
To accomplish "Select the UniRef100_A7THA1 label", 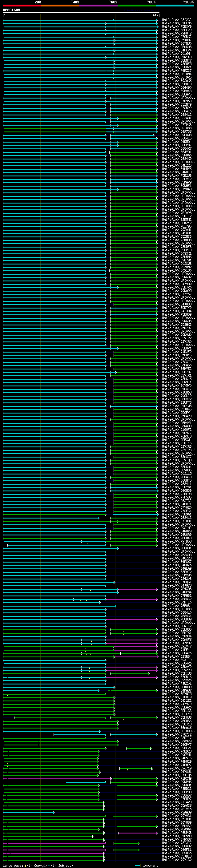I will tap(177, 521).
